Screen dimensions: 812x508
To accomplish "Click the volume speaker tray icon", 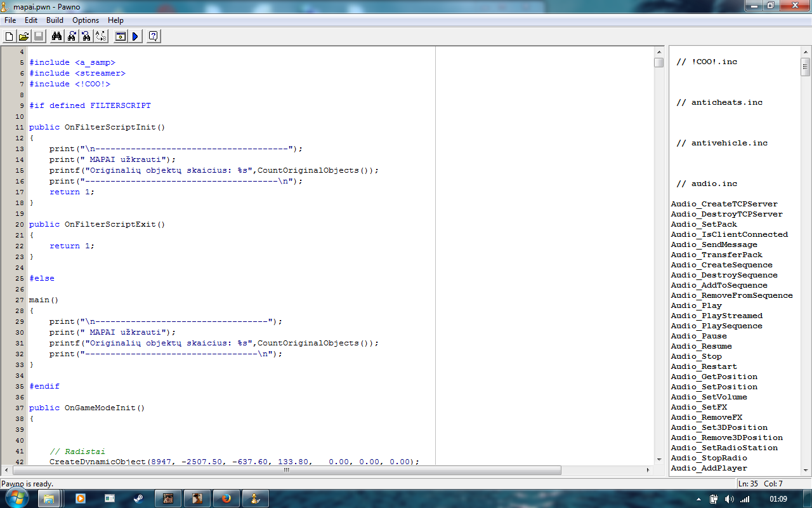I will tap(728, 499).
